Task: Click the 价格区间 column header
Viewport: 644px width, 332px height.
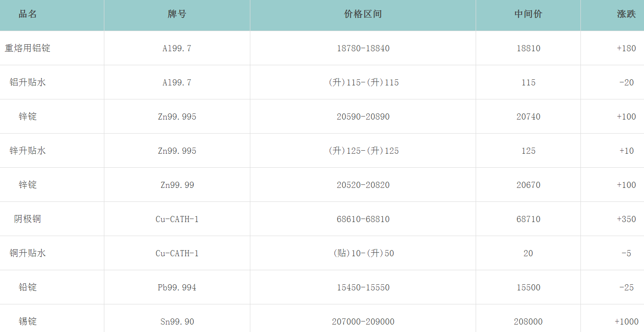Action: [x=363, y=14]
